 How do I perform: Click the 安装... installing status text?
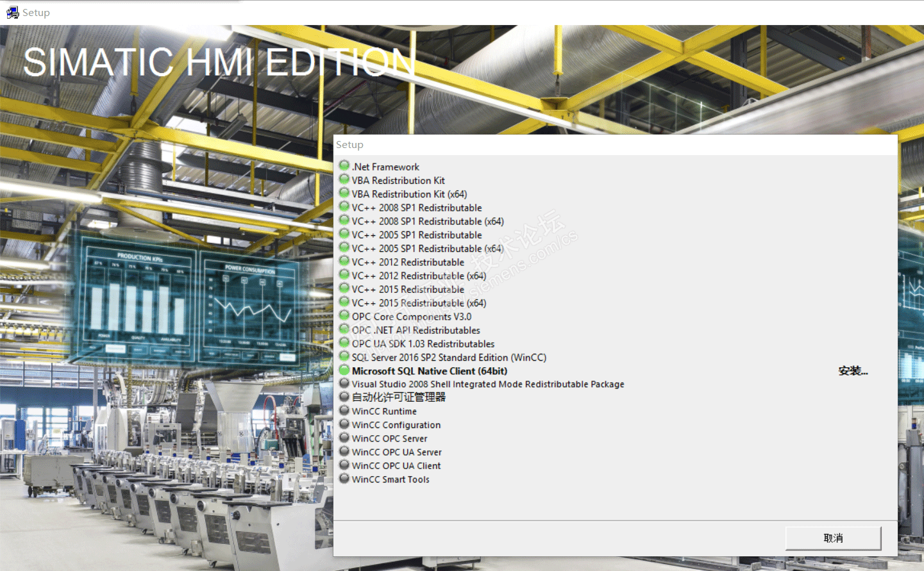point(853,371)
